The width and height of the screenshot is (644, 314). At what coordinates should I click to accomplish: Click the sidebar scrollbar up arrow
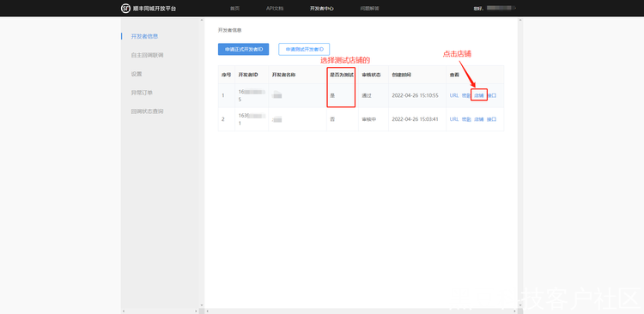[201, 20]
